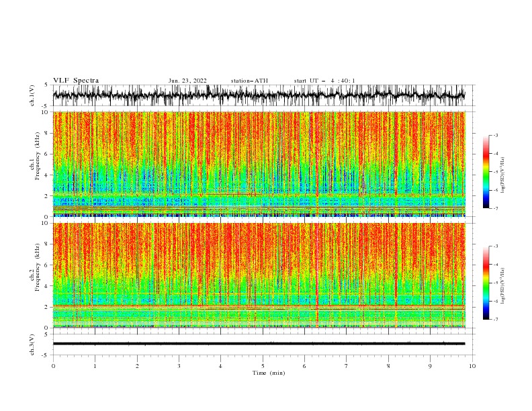Select the ch.1 voltage waveform trace
Screen dimensions: 532x411
tap(259, 95)
